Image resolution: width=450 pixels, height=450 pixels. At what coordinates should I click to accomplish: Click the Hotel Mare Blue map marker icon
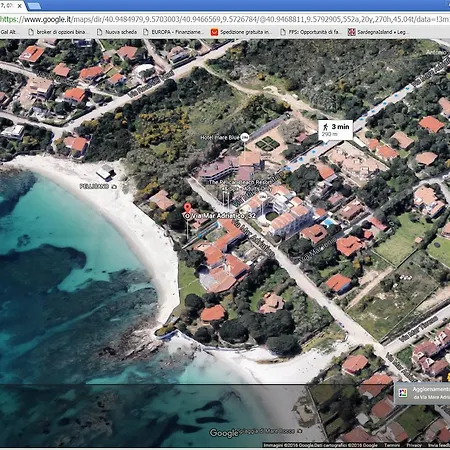pyautogui.click(x=245, y=137)
